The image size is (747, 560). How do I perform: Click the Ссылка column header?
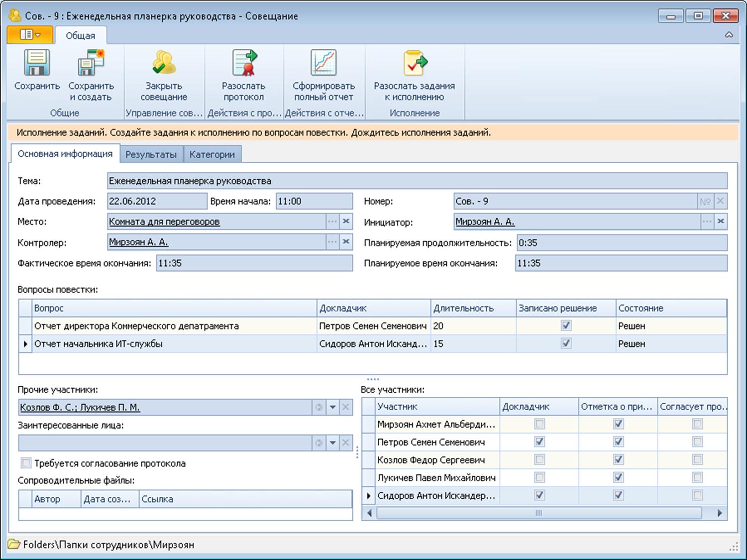(245, 499)
